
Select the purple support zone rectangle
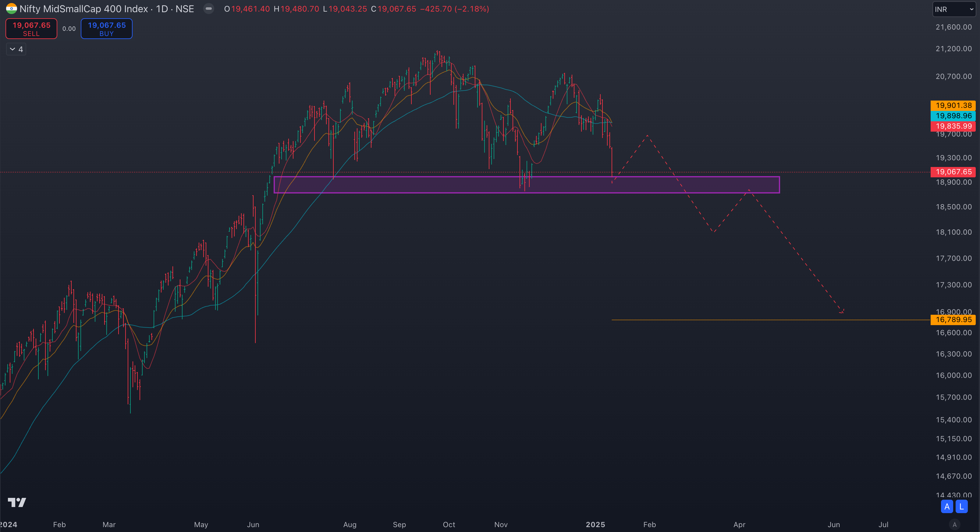click(x=527, y=185)
